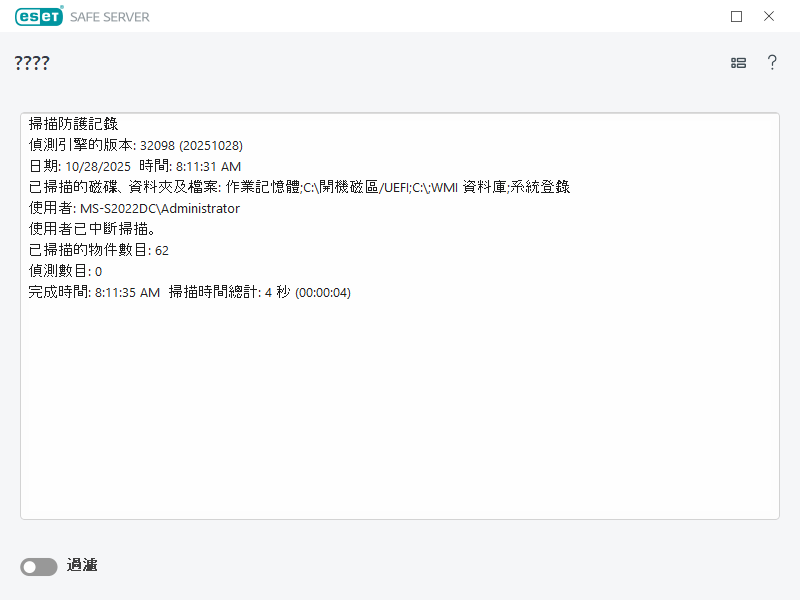The width and height of the screenshot is (800, 600).
Task: Toggle the 過濾 filter switch
Action: pyautogui.click(x=39, y=566)
